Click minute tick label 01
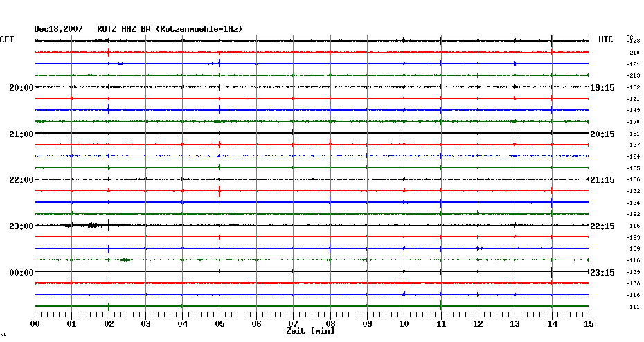Screen dimensions: 644x342 pos(71,324)
